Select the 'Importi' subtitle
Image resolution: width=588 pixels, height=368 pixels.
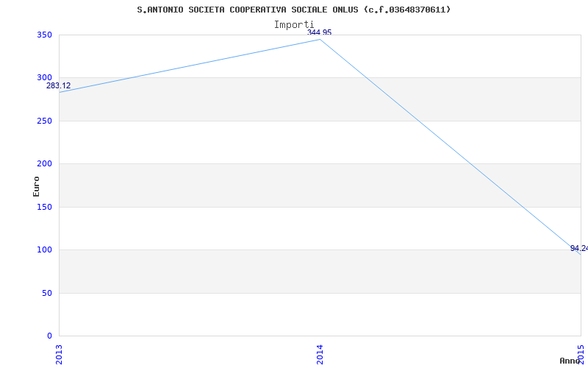point(293,25)
